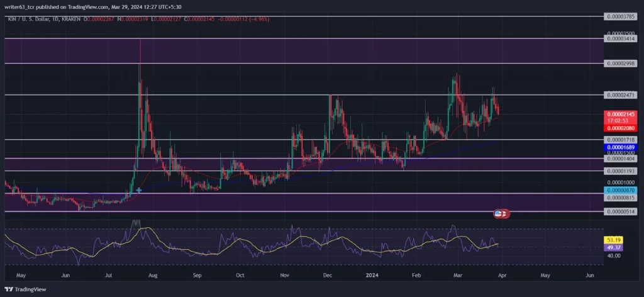644x297 pixels.
Task: Click the Dec label on time axis
Action: [x=328, y=275]
